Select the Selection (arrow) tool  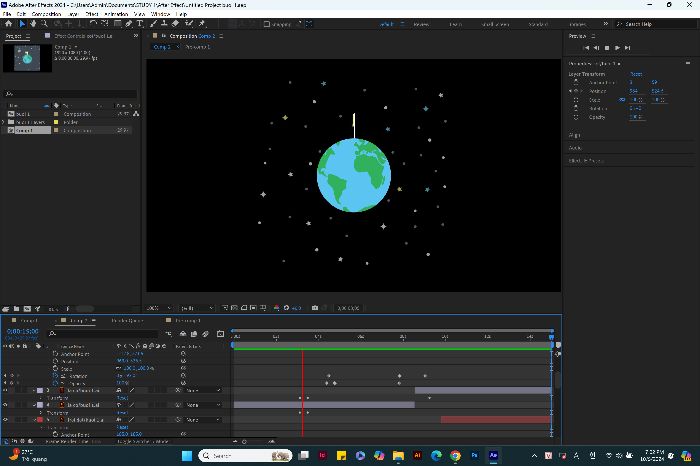point(22,24)
